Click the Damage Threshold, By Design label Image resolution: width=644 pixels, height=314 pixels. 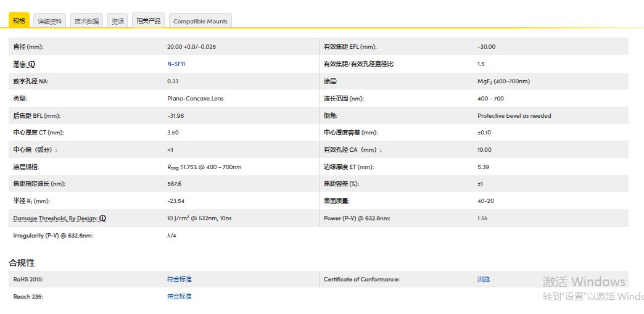tap(55, 218)
